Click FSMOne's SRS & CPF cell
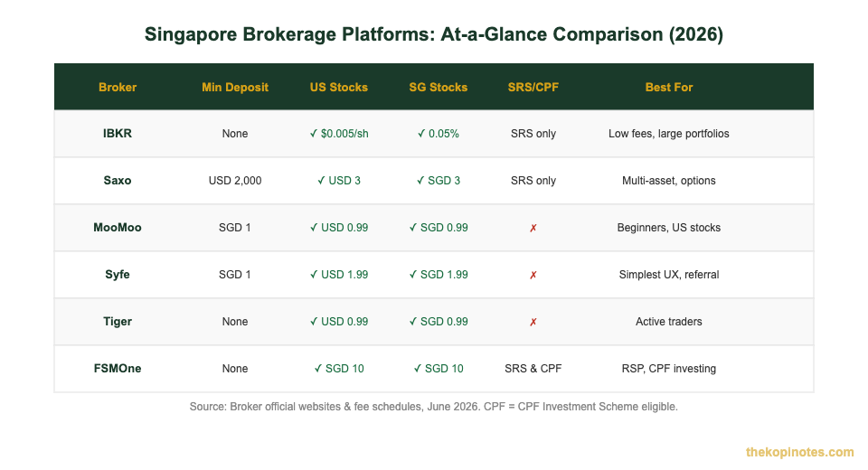This screenshot has width=868, height=470. coord(533,369)
